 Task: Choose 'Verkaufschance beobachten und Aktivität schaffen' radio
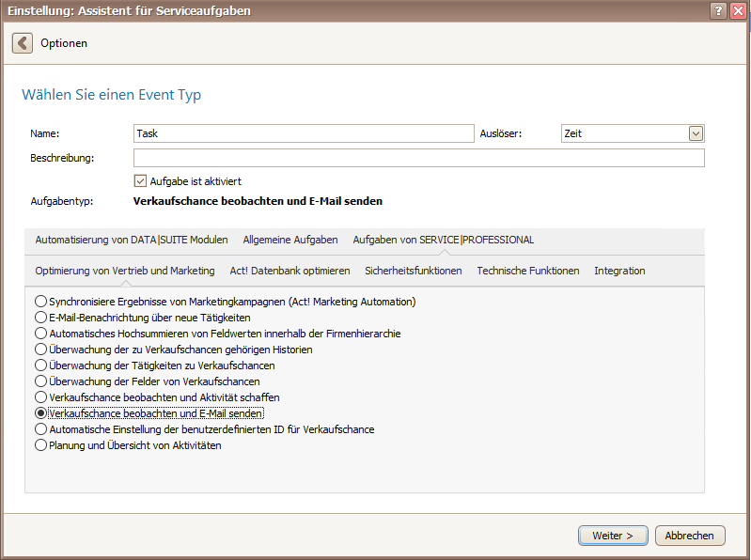[x=40, y=397]
